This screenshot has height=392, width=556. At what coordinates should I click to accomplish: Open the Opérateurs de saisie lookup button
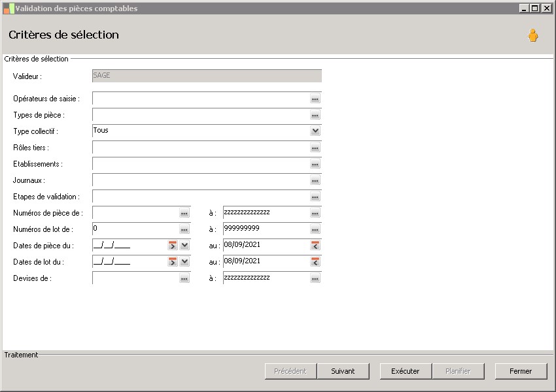click(315, 99)
